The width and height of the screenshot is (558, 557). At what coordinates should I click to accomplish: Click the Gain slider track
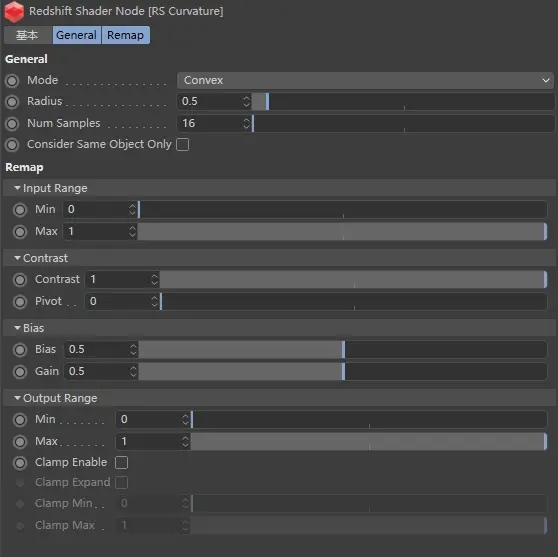[x=343, y=372]
